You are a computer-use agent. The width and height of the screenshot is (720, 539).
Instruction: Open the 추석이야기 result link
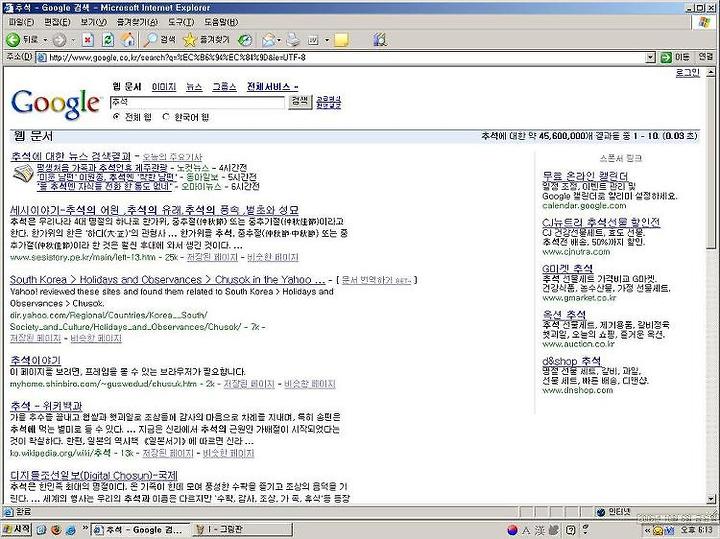35,360
